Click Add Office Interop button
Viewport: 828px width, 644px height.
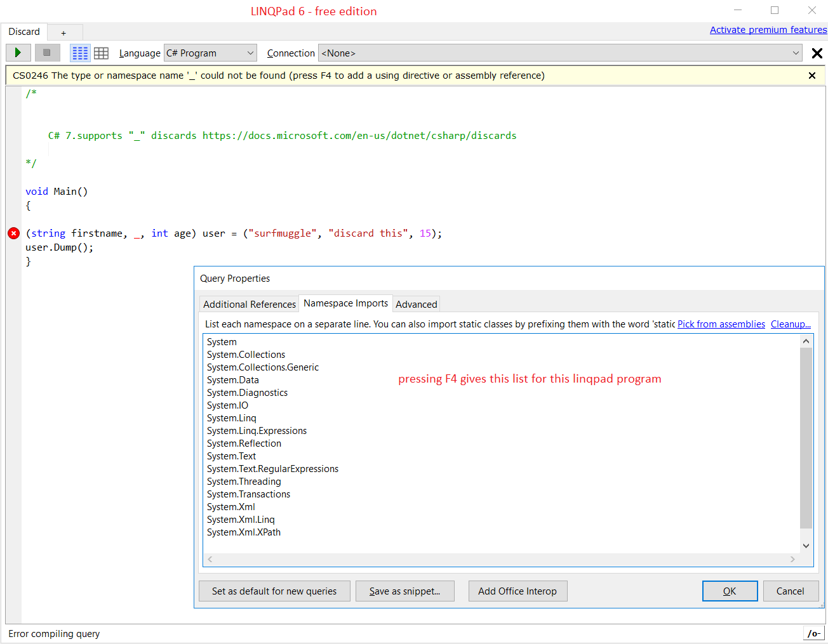[517, 591]
